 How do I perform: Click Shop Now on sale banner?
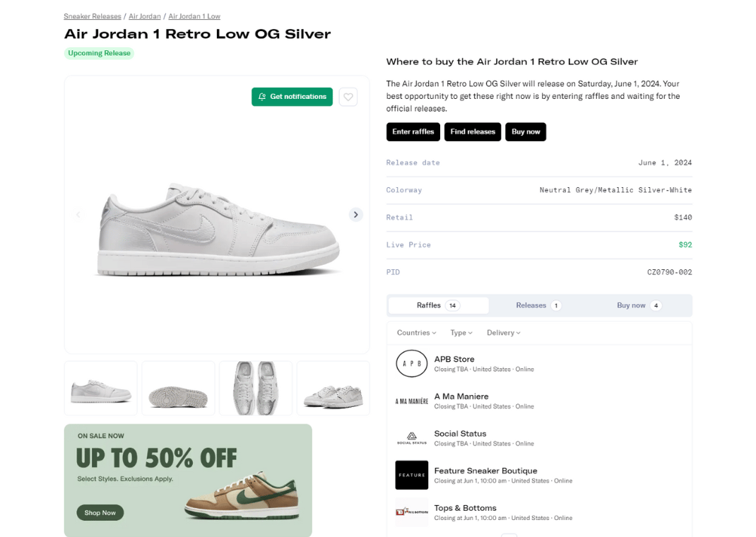click(x=100, y=513)
